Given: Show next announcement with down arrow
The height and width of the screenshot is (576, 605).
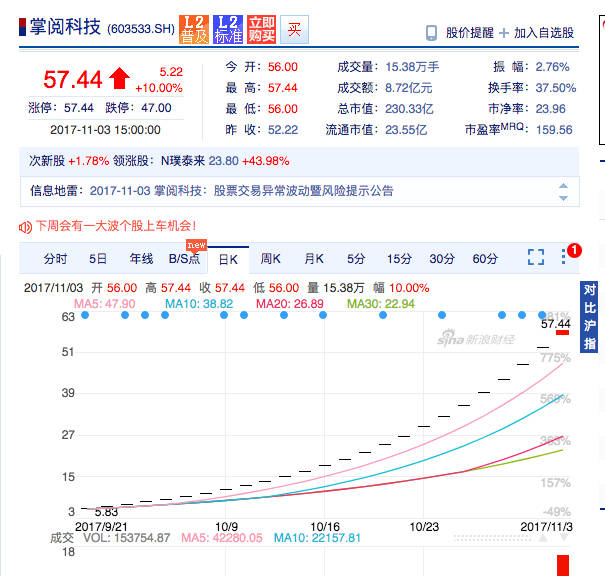Looking at the screenshot, I should click(x=563, y=198).
